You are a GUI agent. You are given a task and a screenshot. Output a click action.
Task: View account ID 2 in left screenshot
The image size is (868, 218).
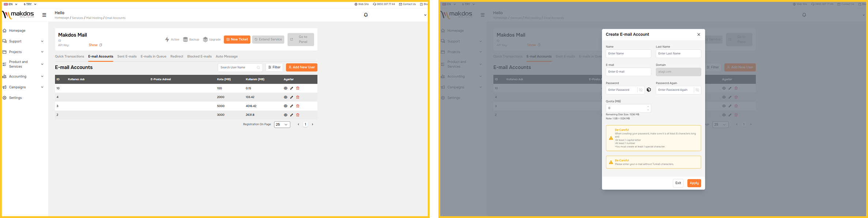click(286, 115)
